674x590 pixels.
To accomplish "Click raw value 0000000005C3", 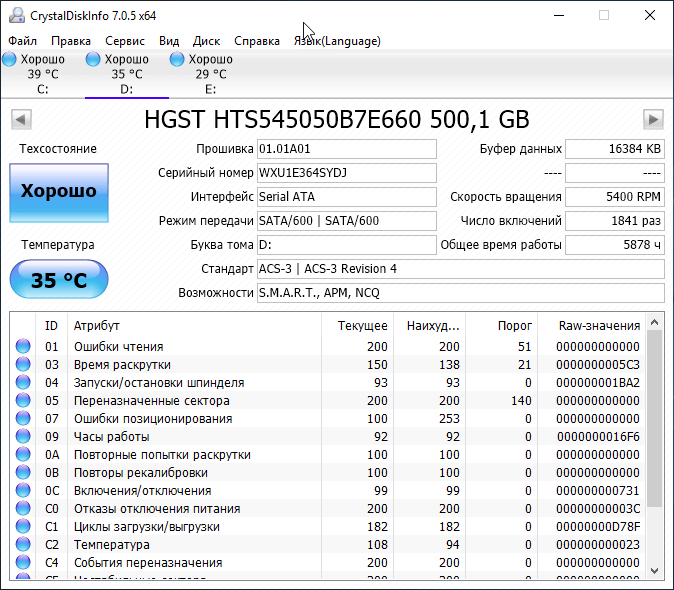I will coord(598,365).
